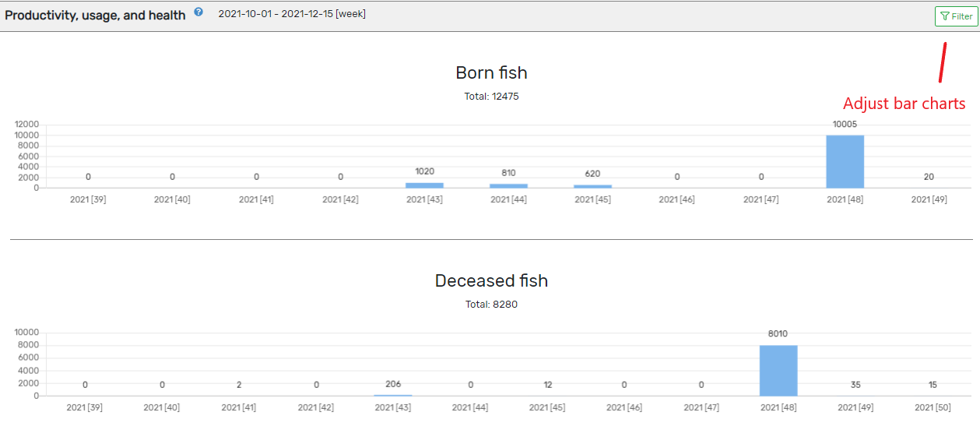The height and width of the screenshot is (430, 980).
Task: Click the Born fish chart title
Action: point(491,72)
